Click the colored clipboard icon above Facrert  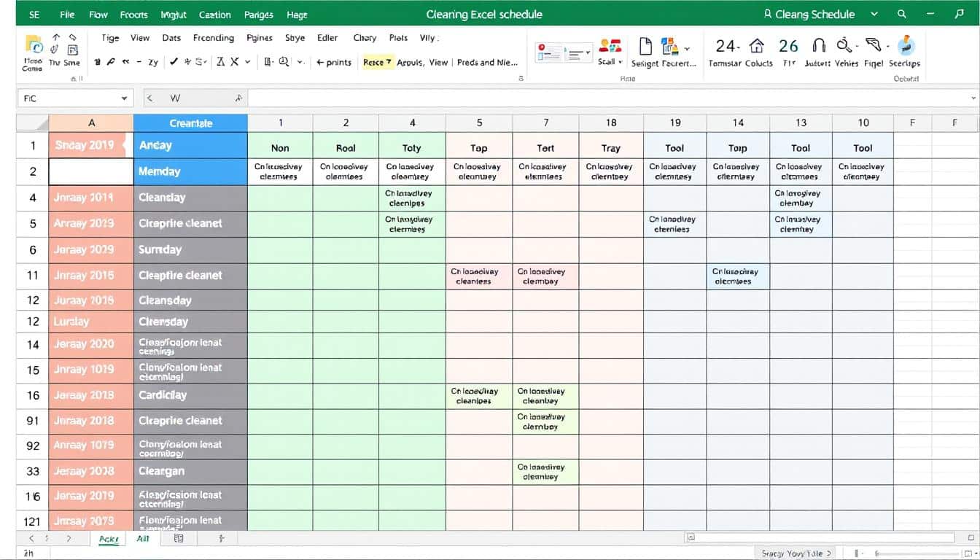point(670,47)
